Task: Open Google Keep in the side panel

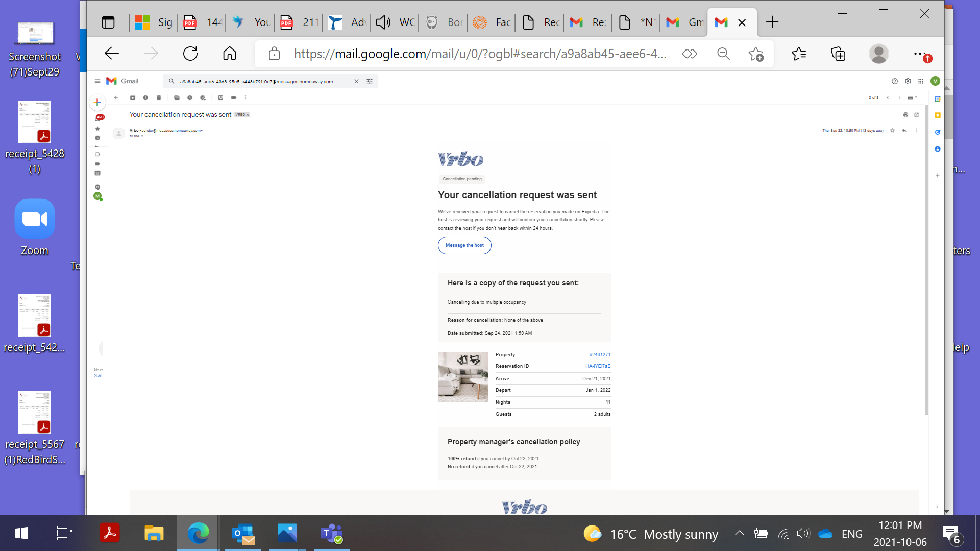Action: (x=938, y=116)
